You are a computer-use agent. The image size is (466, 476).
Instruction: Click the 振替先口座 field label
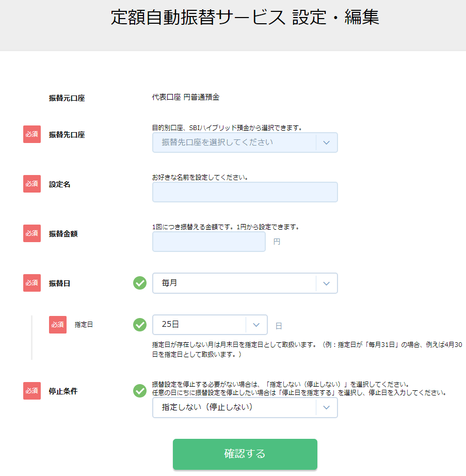pyautogui.click(x=67, y=134)
